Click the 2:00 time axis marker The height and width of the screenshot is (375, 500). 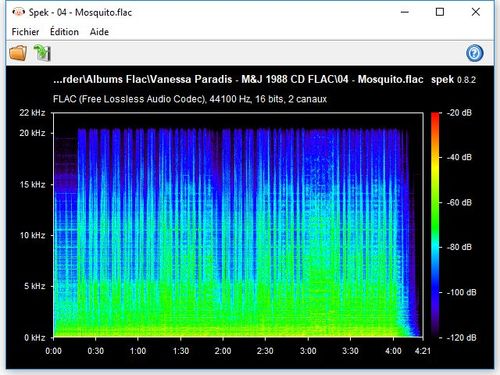(223, 351)
